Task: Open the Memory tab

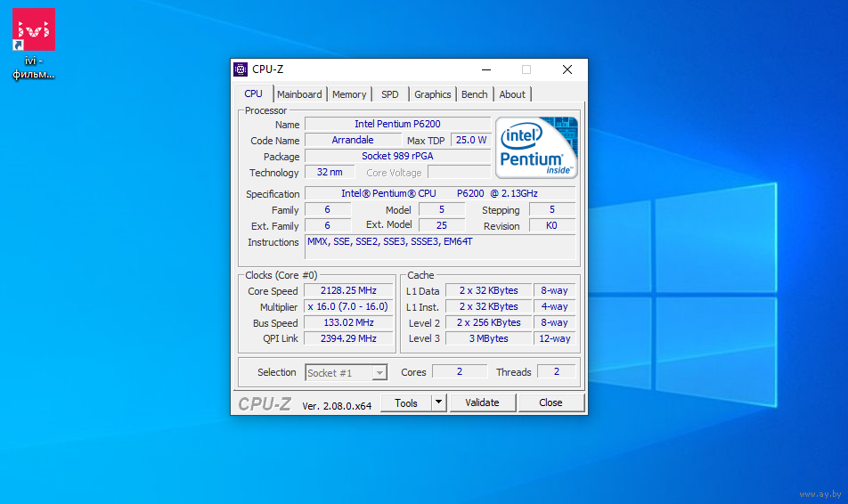Action: pyautogui.click(x=349, y=94)
